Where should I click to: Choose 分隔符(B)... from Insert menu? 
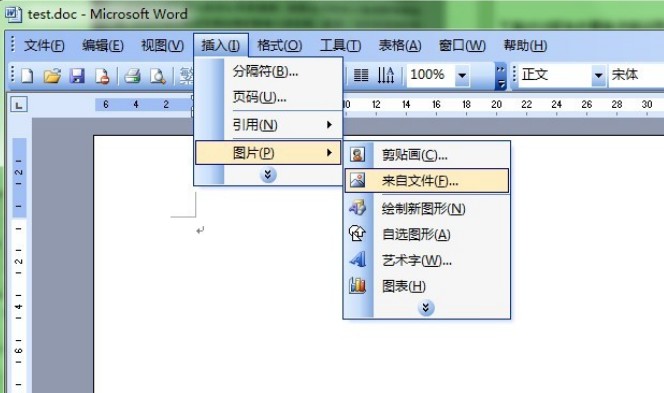[x=268, y=72]
